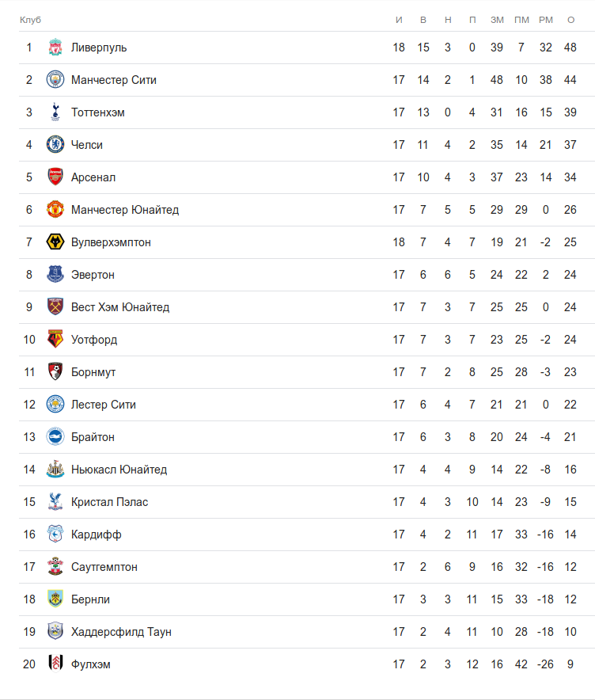Screen dimensions: 595x700
Task: Click the Tottenham club crest
Action: pos(55,112)
